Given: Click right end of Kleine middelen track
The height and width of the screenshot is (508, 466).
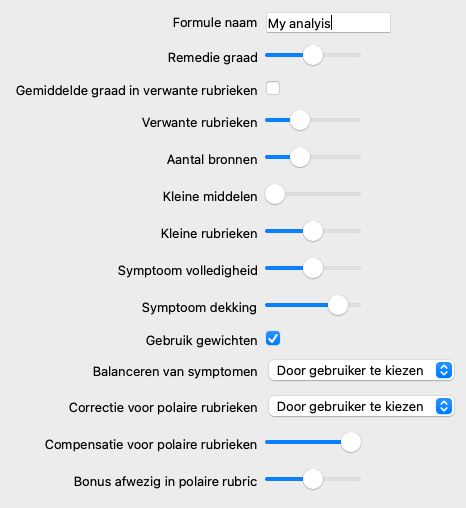Looking at the screenshot, I should click(x=359, y=194).
